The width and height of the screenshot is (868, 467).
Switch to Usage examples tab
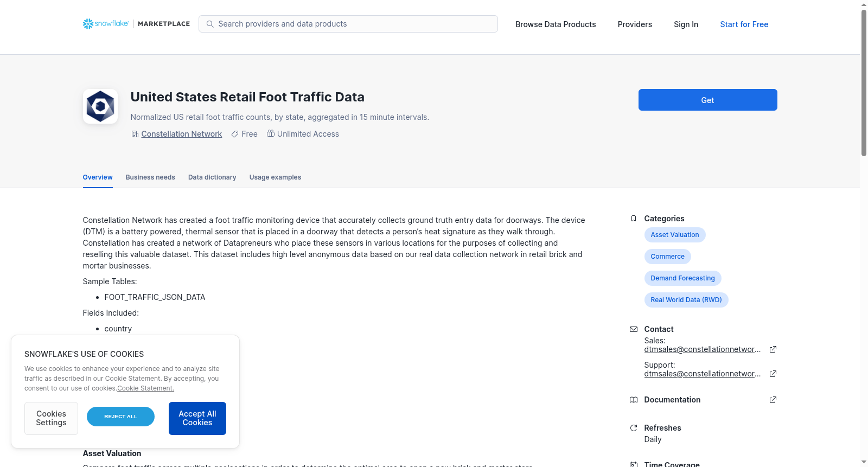pyautogui.click(x=275, y=177)
